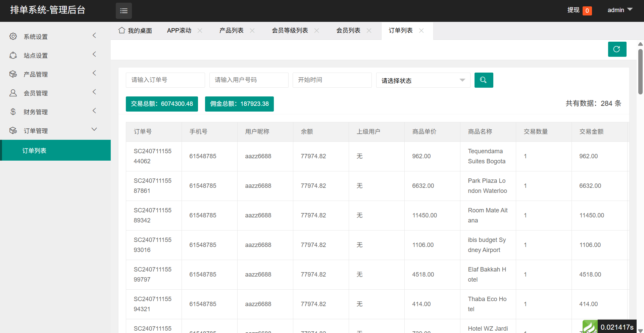
Task: Close the APP滚动 tab
Action: (x=200, y=31)
